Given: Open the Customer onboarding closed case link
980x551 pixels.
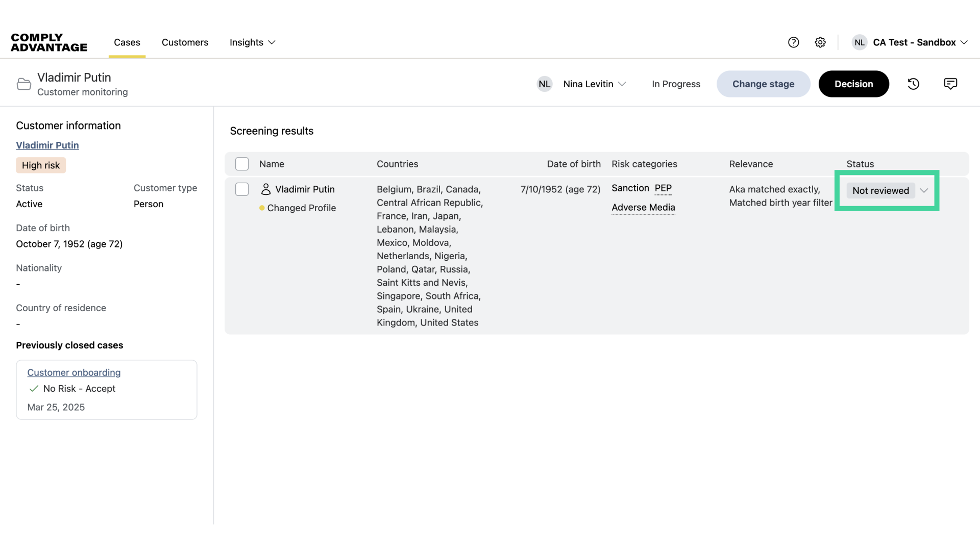Looking at the screenshot, I should click(73, 372).
